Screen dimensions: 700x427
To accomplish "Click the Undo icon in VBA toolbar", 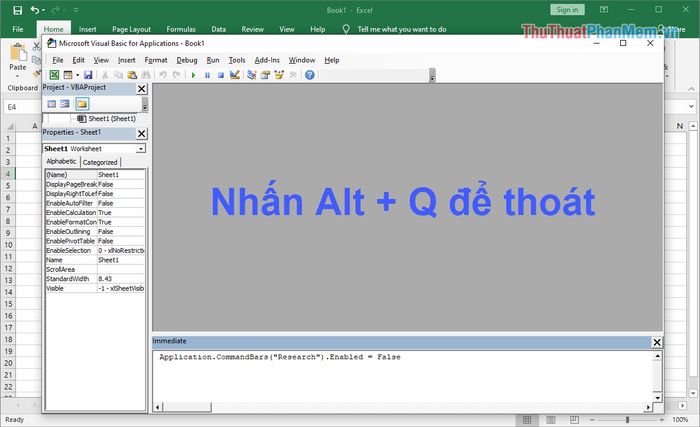I will (163, 75).
